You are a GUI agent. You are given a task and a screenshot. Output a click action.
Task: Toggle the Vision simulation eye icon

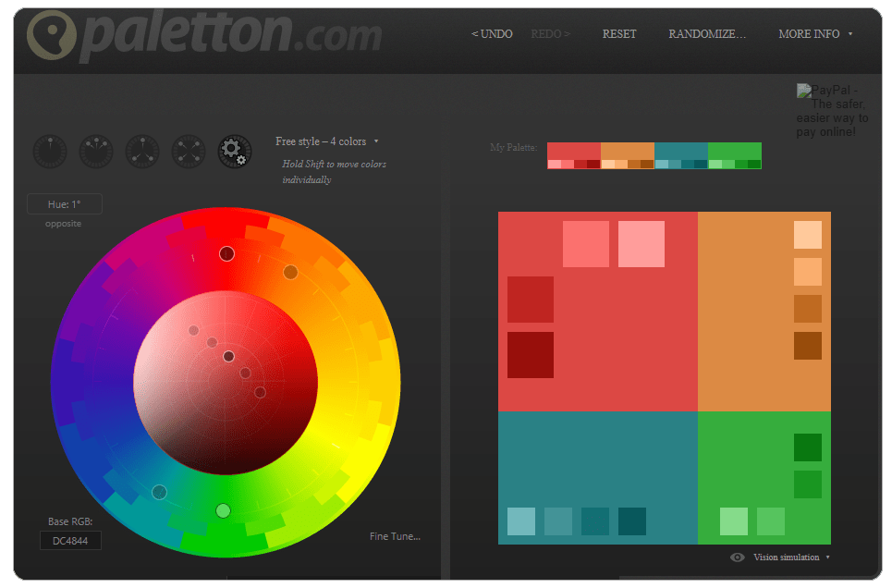(738, 557)
